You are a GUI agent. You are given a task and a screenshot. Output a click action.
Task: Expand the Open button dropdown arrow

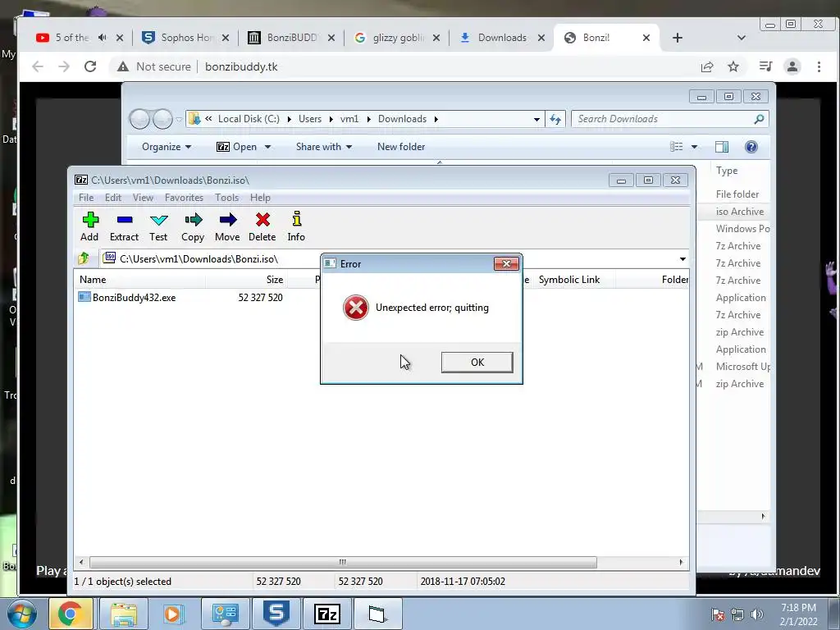click(x=267, y=147)
